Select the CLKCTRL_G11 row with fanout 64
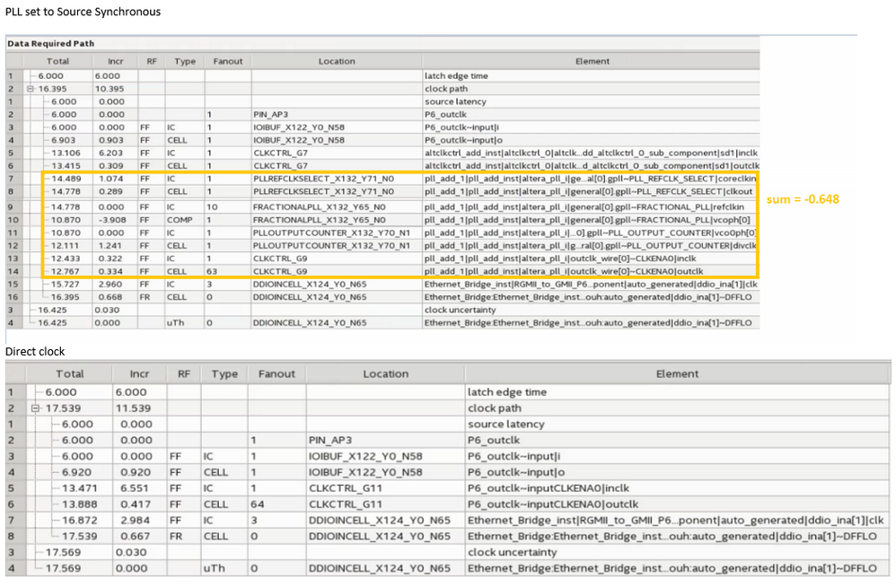The width and height of the screenshot is (896, 588). pos(350,504)
